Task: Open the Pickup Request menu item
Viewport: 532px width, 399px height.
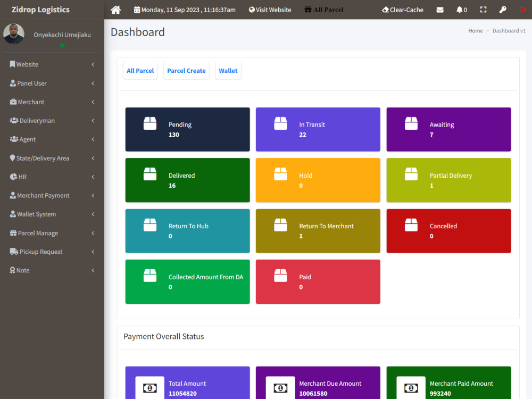Action: point(52,252)
